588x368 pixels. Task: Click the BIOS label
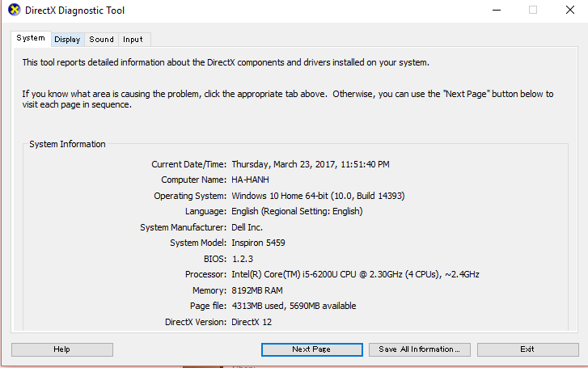point(215,259)
